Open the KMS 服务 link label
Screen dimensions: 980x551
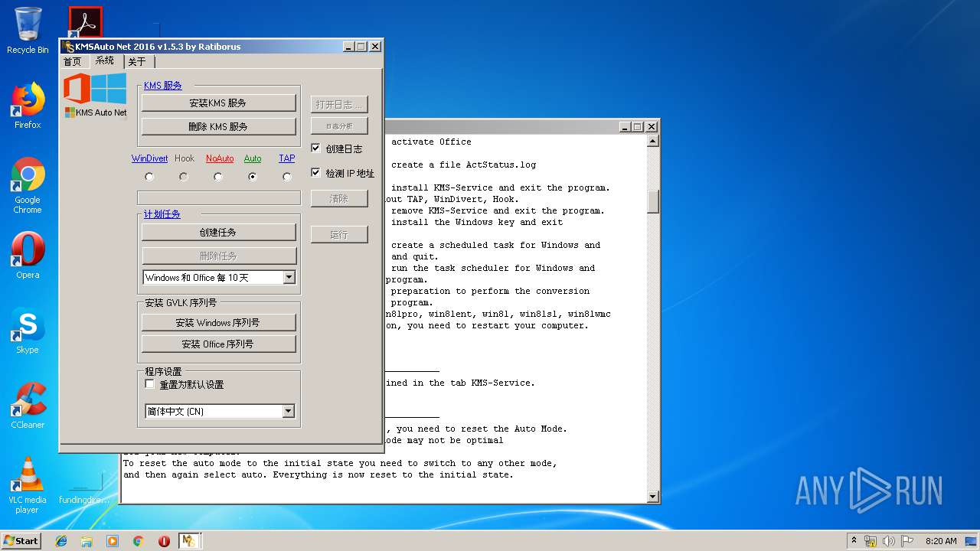tap(163, 86)
